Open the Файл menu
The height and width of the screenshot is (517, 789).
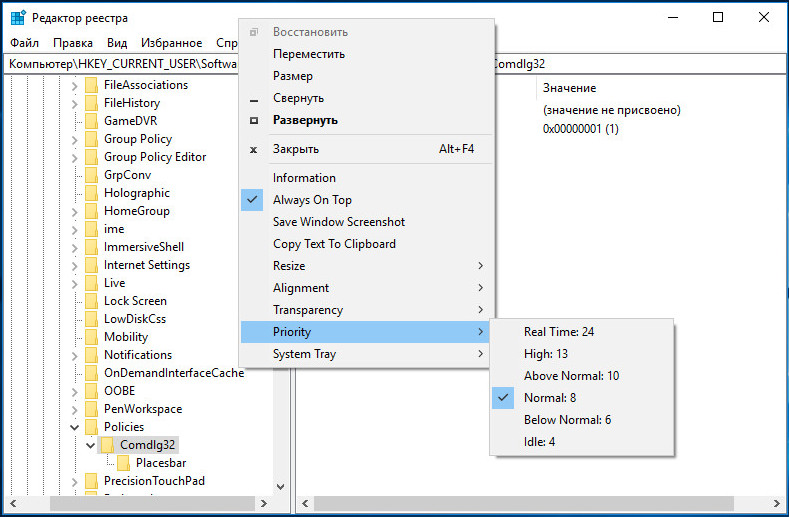pyautogui.click(x=24, y=43)
